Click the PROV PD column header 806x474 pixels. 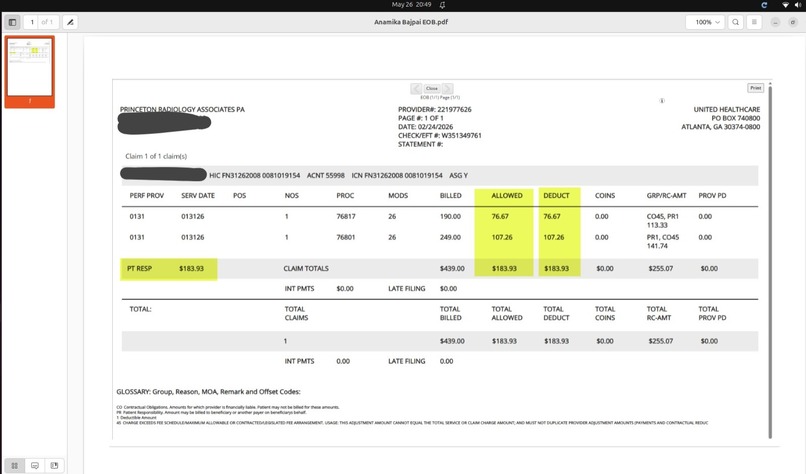tap(712, 196)
